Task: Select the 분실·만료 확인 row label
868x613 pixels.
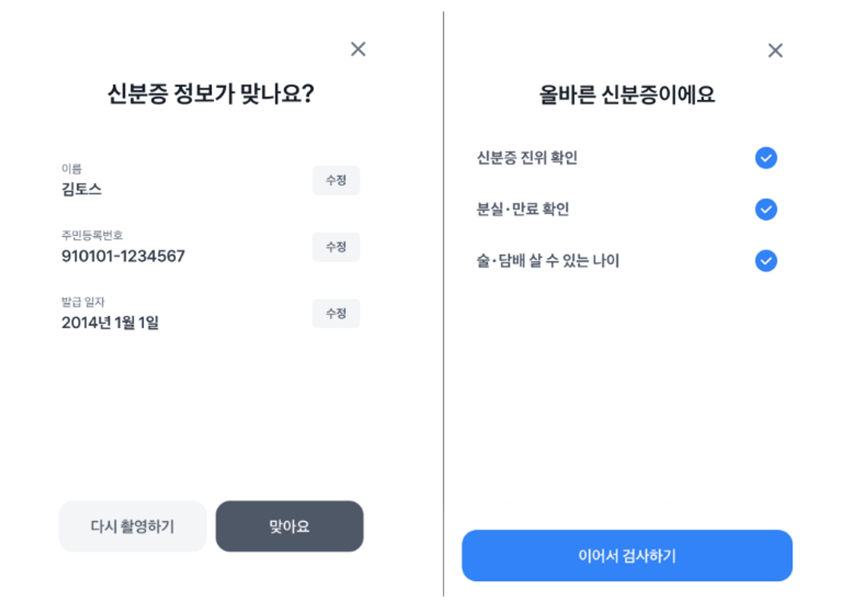Action: [523, 209]
